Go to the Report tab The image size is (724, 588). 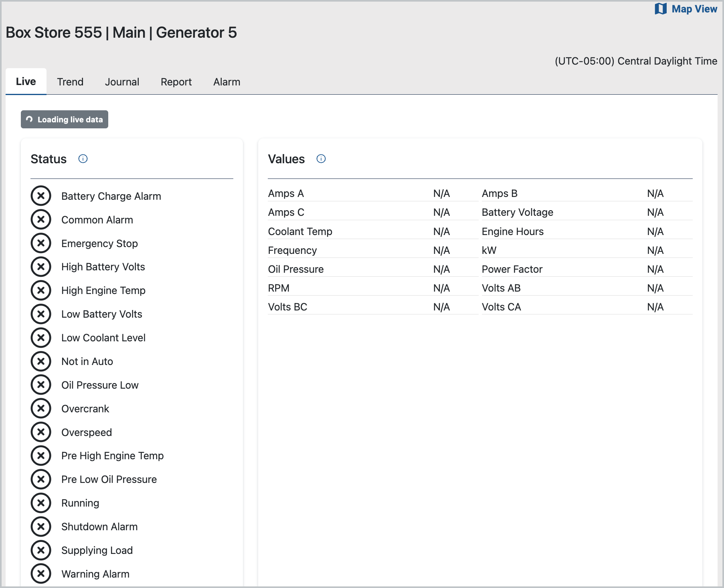tap(176, 82)
